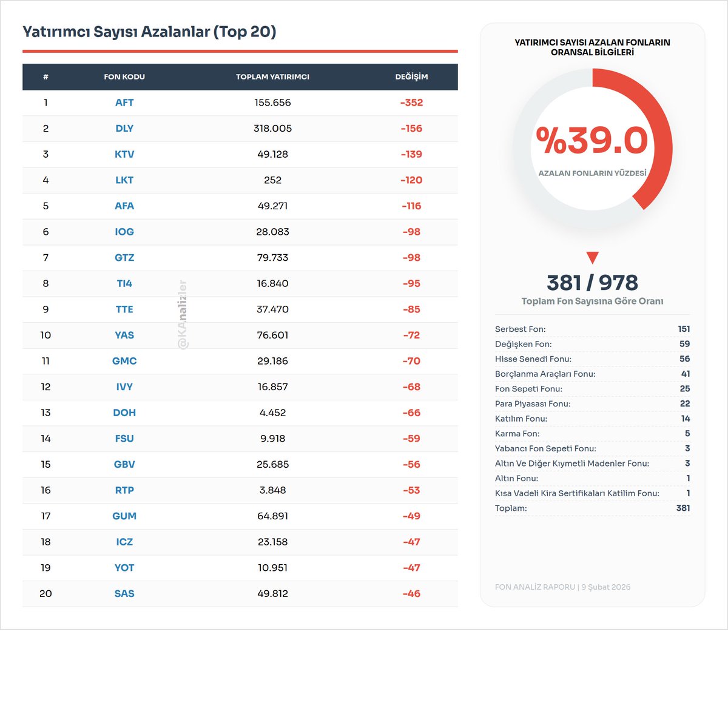728x728 pixels.
Task: Select the YAS fund code
Action: [x=124, y=335]
